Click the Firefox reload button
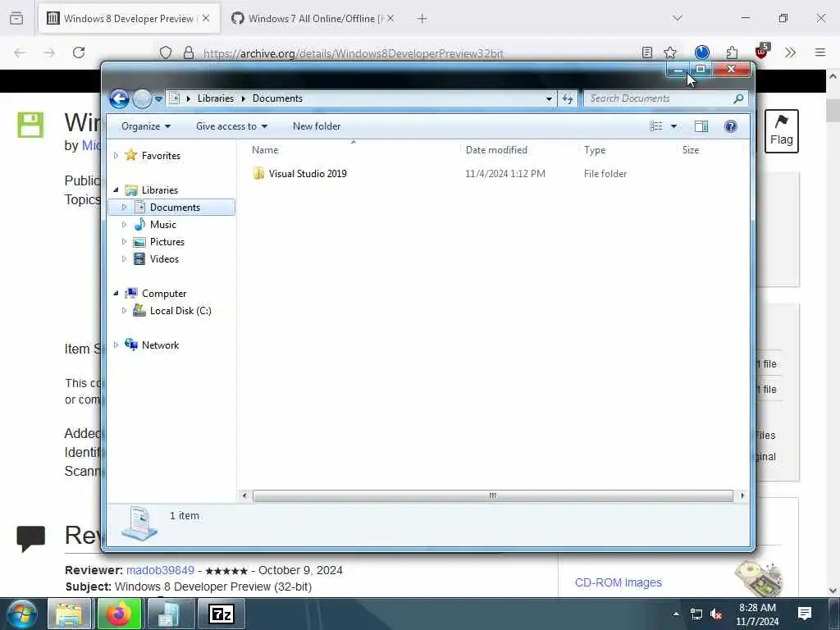The height and width of the screenshot is (630, 840). [79, 52]
